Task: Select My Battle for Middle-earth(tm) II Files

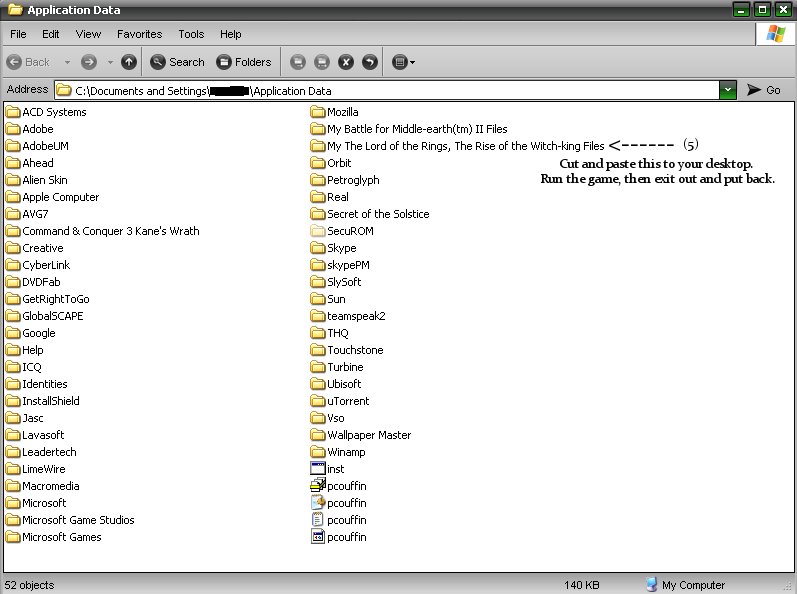Action: [x=409, y=129]
